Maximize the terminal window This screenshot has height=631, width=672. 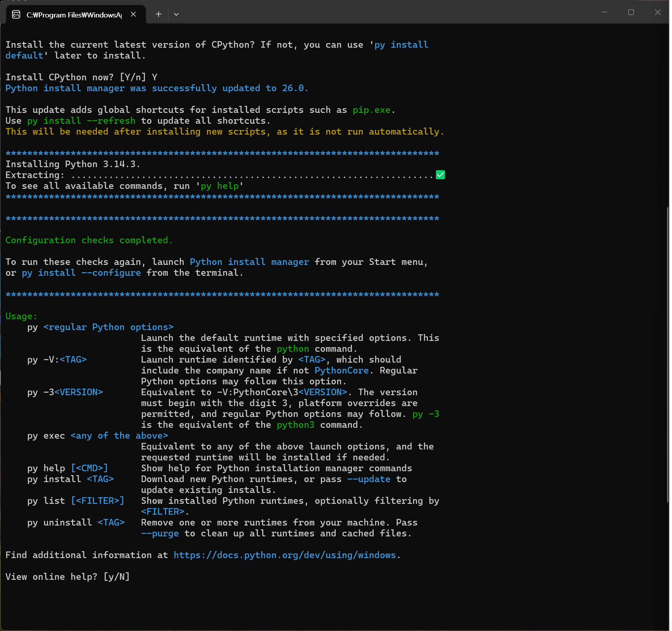point(631,12)
